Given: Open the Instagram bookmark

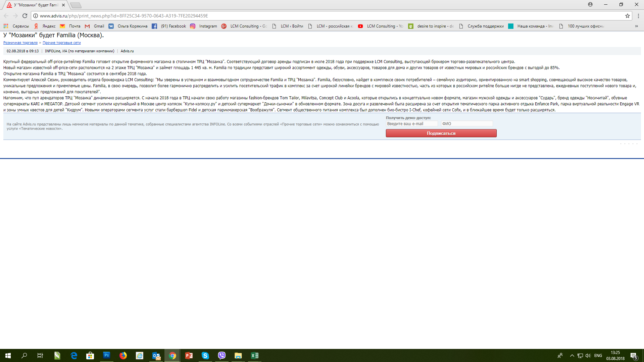Looking at the screenshot, I should [x=204, y=26].
